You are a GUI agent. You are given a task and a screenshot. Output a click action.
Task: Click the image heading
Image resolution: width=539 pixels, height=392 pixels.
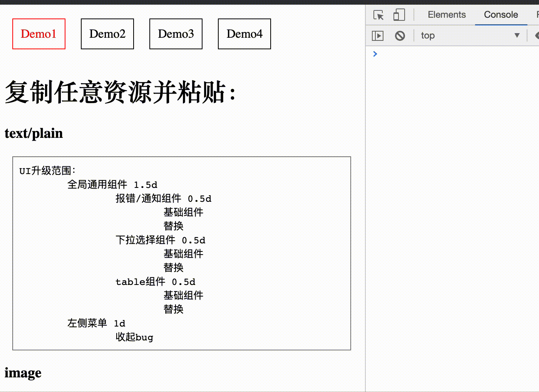click(23, 372)
